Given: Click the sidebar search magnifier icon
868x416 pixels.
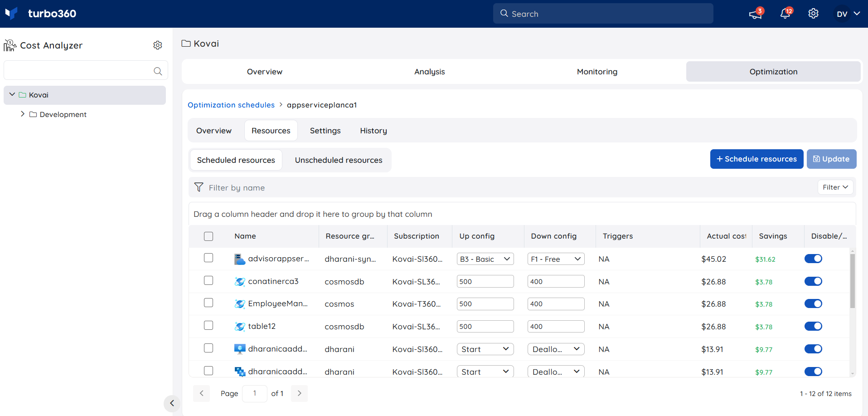Looking at the screenshot, I should point(158,71).
